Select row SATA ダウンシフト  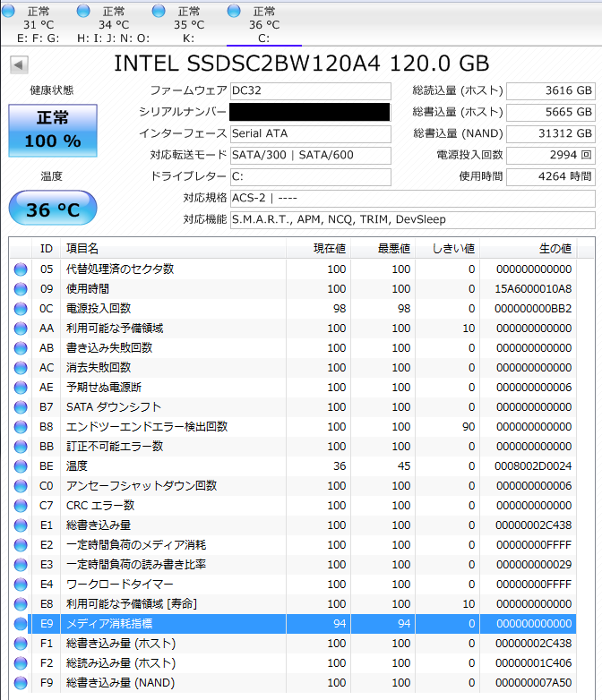click(293, 406)
